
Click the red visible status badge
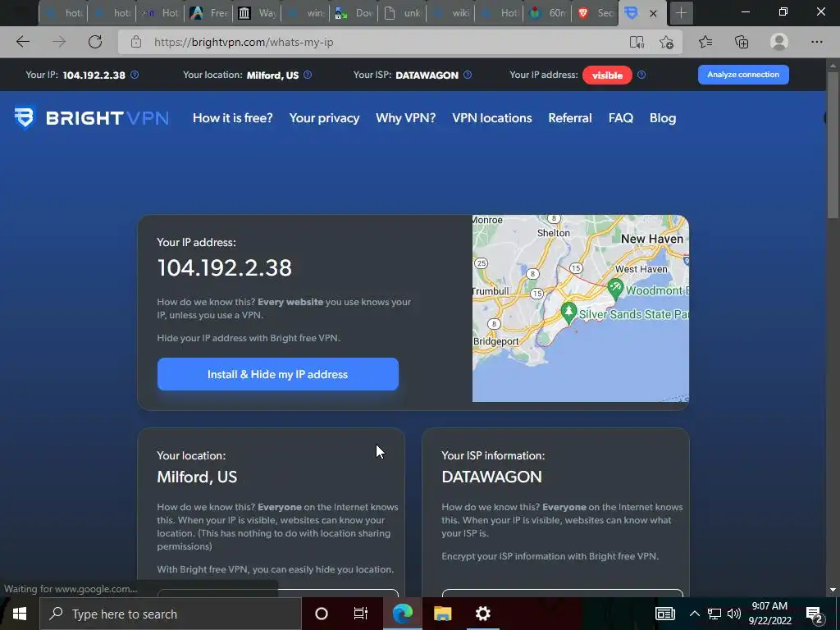click(x=607, y=75)
